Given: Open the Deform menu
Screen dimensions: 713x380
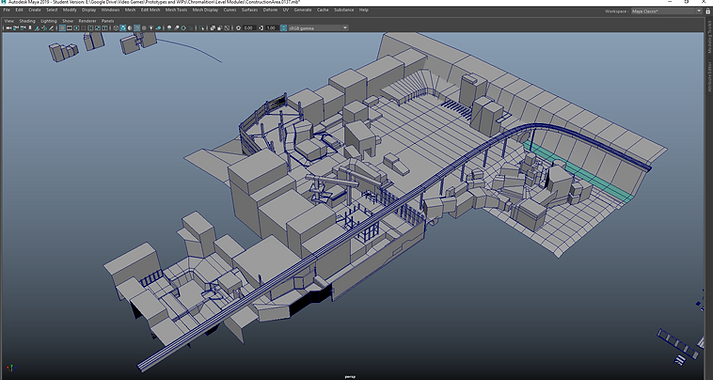Looking at the screenshot, I should point(270,10).
